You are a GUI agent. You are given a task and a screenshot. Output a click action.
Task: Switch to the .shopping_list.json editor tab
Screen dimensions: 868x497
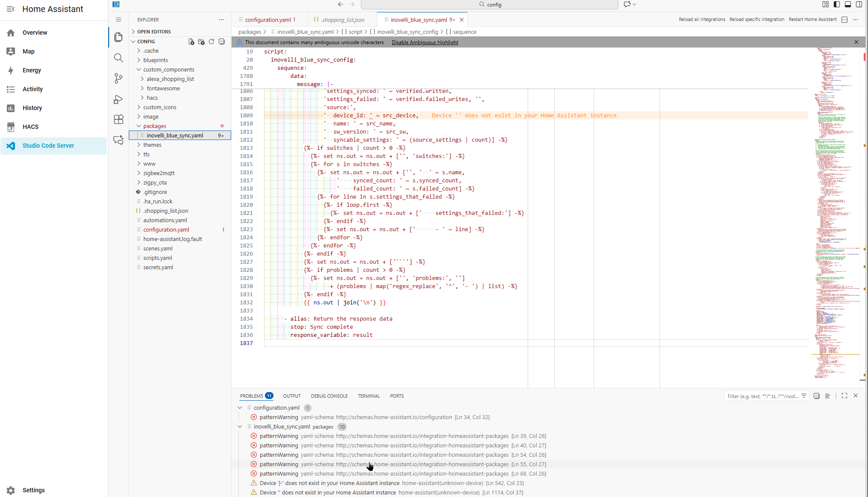pos(342,20)
